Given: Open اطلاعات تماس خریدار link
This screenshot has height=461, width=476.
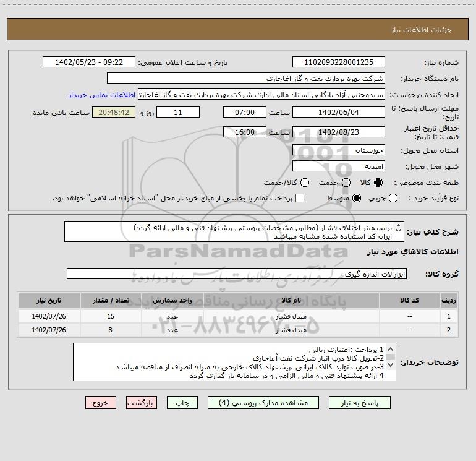Looking at the screenshot, I should [x=102, y=95].
